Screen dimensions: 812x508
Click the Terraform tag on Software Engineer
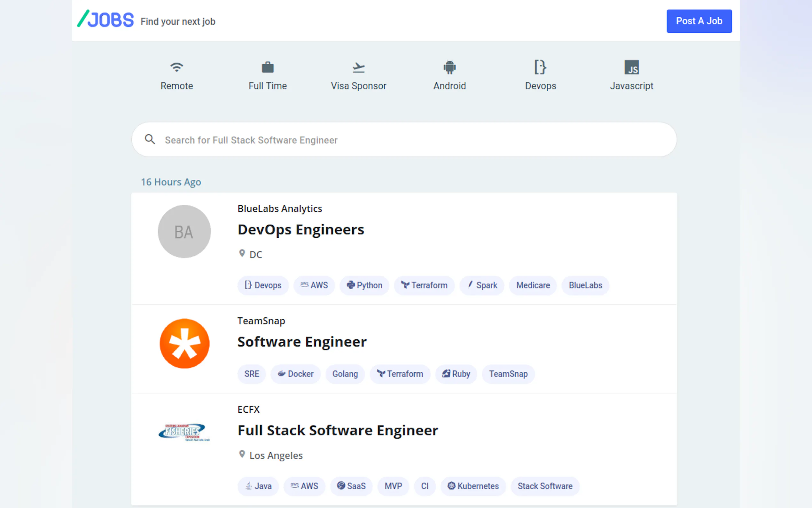point(400,374)
